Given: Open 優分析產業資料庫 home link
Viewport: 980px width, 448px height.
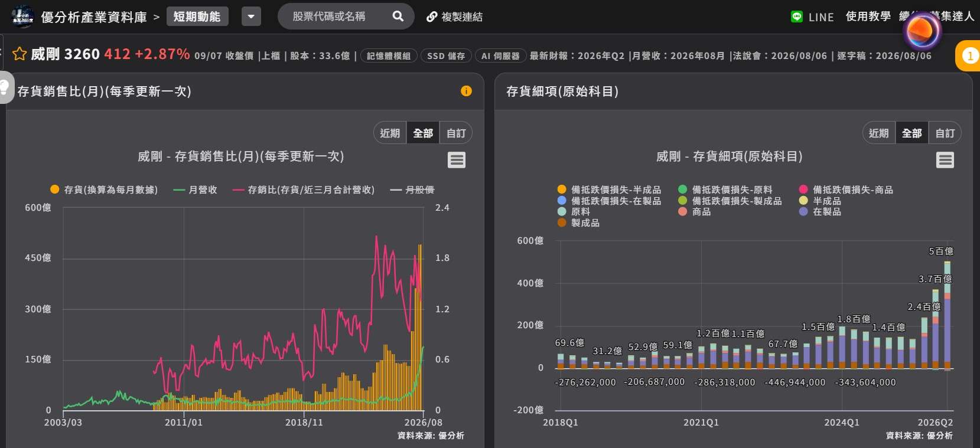Looking at the screenshot, I should (x=94, y=17).
